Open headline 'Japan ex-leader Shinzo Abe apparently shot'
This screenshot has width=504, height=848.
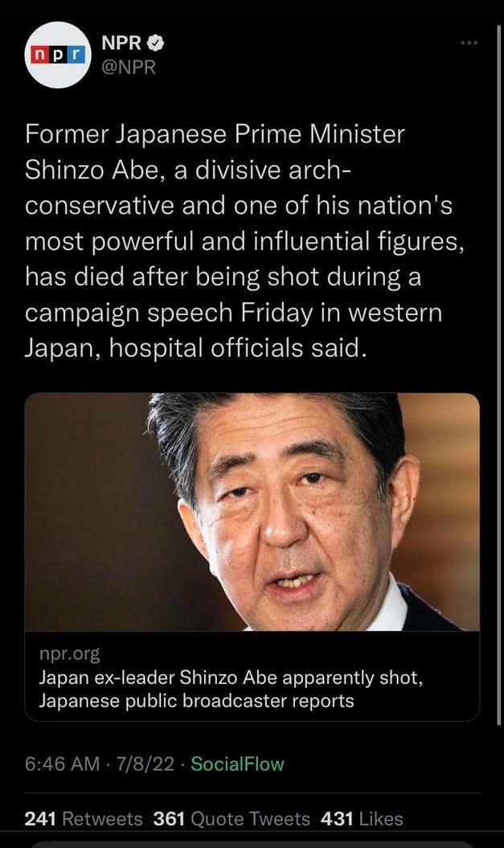pos(231,678)
